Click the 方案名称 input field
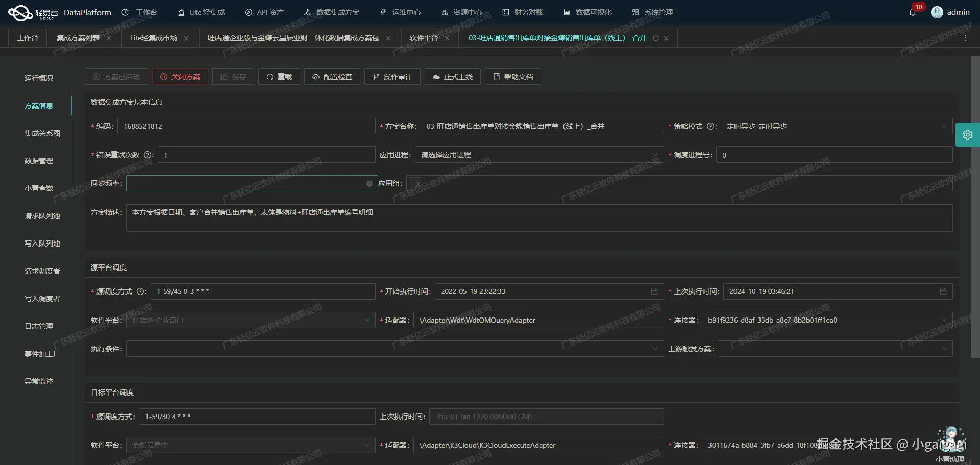 pyautogui.click(x=542, y=126)
